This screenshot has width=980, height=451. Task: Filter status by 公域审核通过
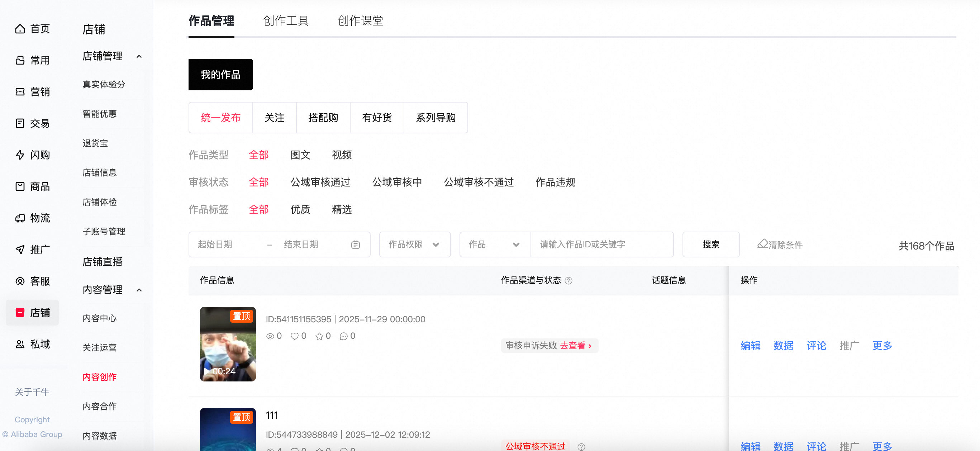(x=320, y=182)
